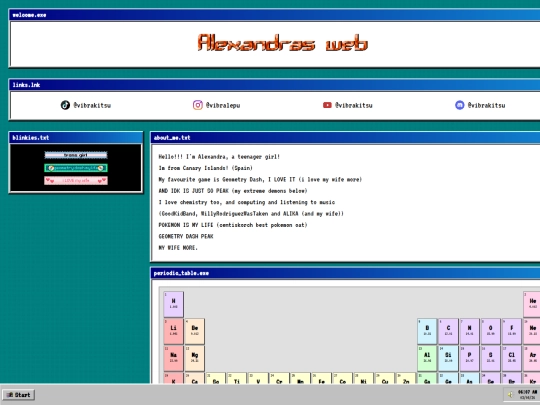Open the TikTok @vibrakitsu handle link
Viewport: 540px width, 405px height.
(92, 105)
